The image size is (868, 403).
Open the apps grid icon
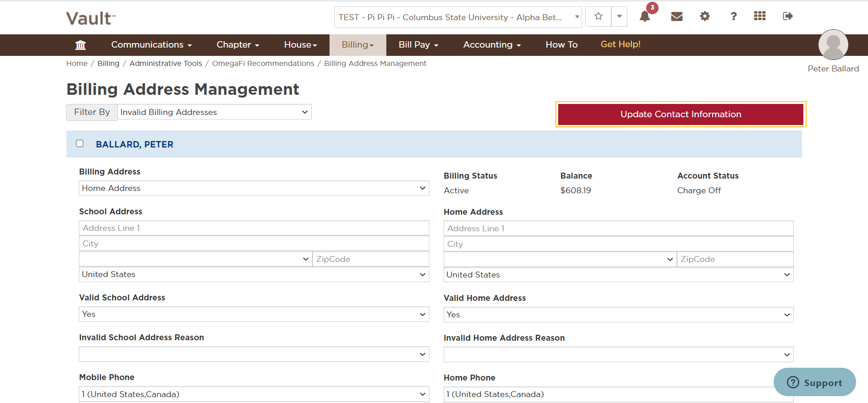759,16
